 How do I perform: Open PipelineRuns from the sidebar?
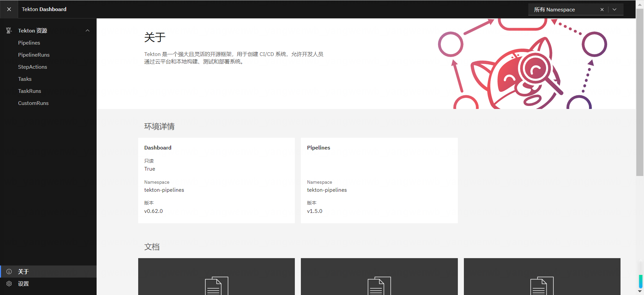(34, 55)
